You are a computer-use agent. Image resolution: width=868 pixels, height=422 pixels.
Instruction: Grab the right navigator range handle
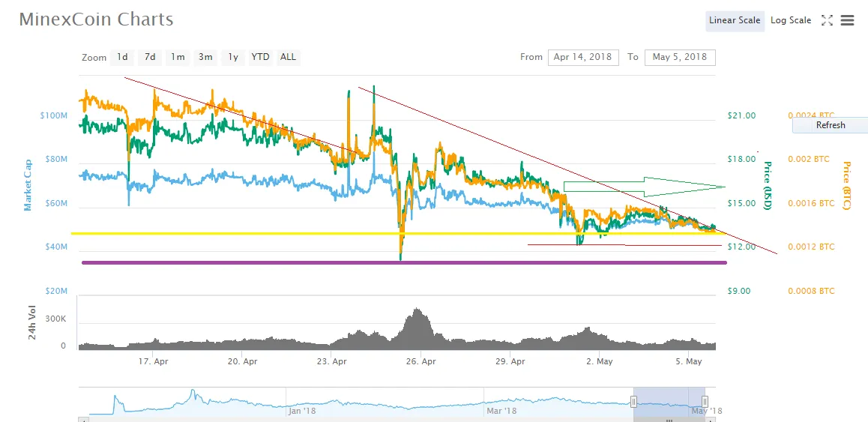[705, 401]
